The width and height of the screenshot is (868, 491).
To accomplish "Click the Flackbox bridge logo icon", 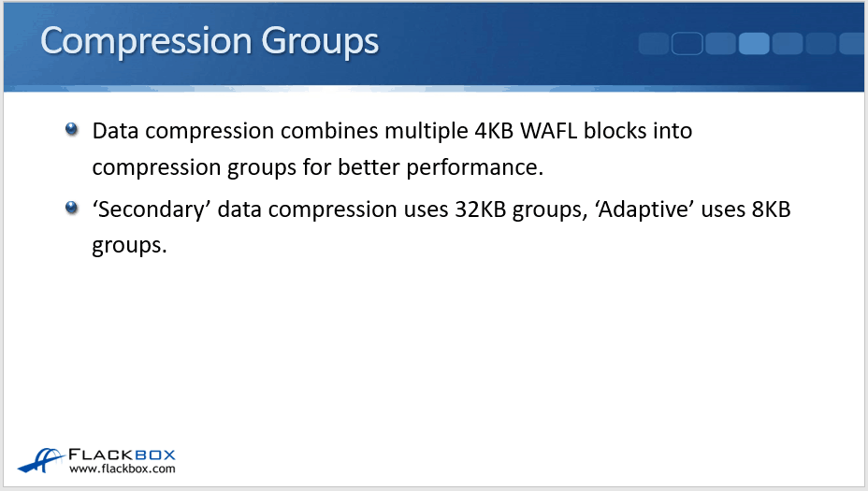I will [x=41, y=460].
